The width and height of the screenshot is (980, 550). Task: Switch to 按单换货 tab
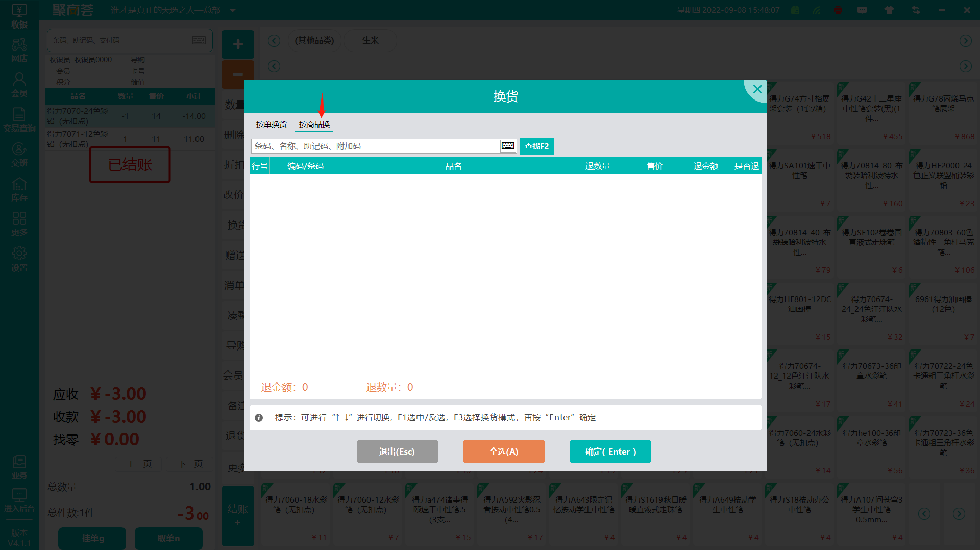[272, 124]
